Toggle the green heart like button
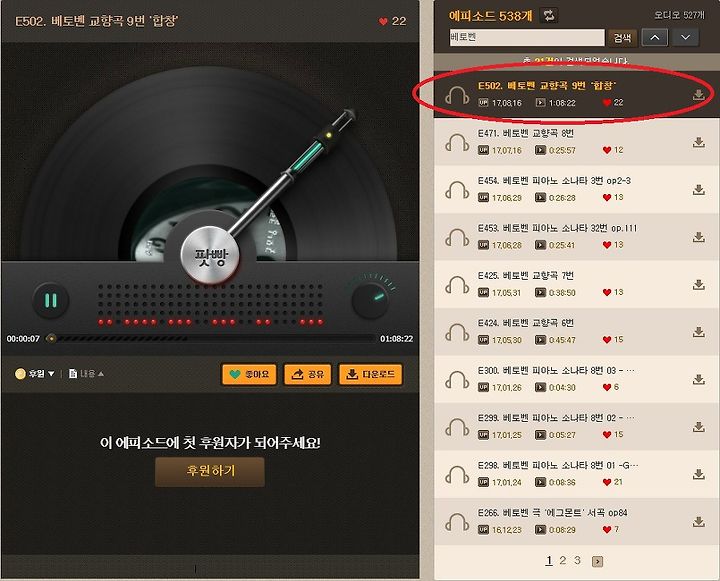 (x=249, y=374)
